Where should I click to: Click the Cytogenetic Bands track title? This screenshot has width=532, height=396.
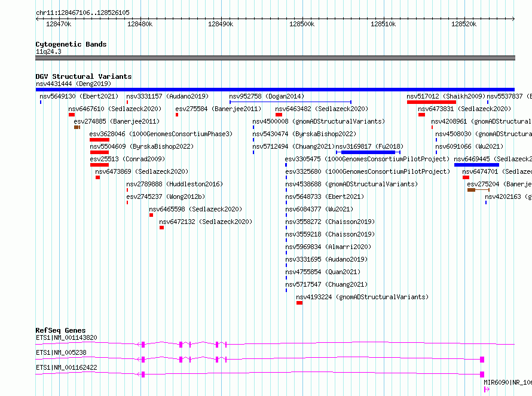coord(71,44)
